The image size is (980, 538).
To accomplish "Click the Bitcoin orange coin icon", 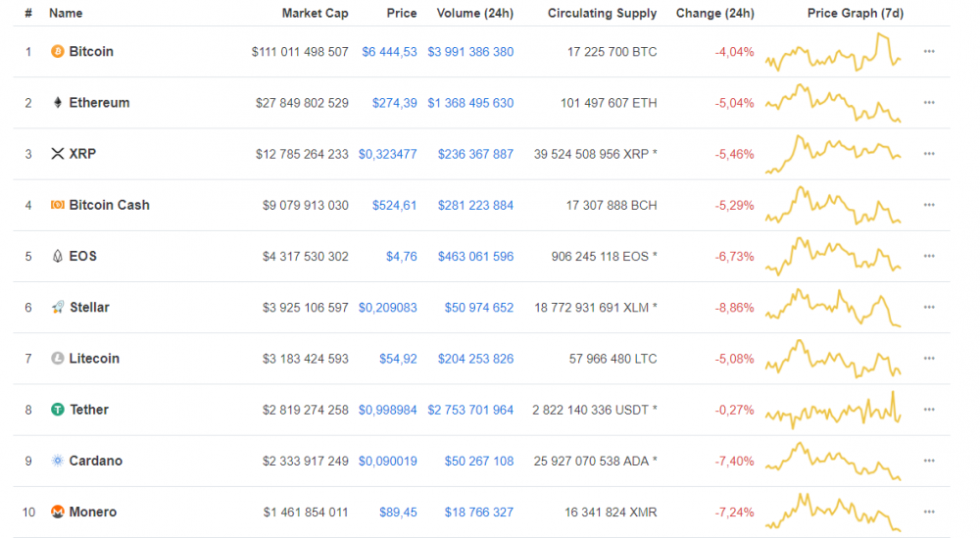I will 57,52.
